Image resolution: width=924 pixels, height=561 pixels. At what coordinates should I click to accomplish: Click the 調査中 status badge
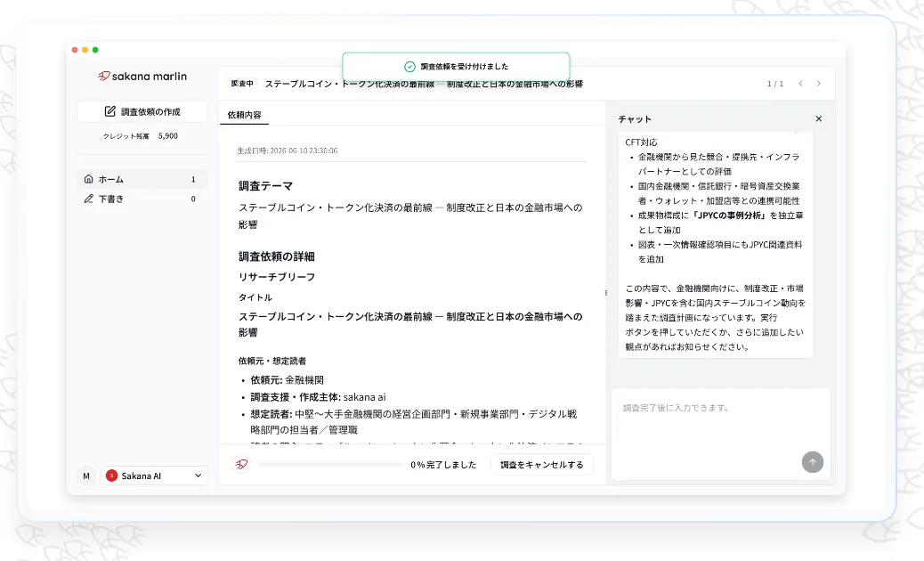coord(242,84)
